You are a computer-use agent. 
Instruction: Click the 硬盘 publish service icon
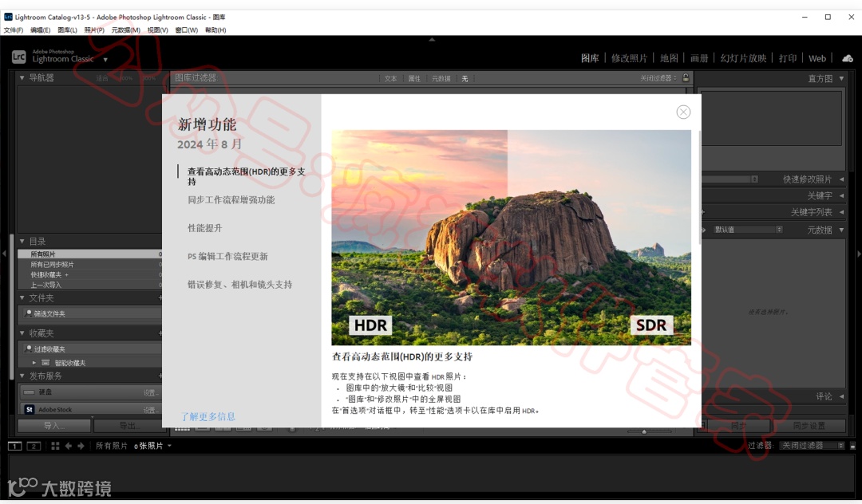[x=30, y=392]
